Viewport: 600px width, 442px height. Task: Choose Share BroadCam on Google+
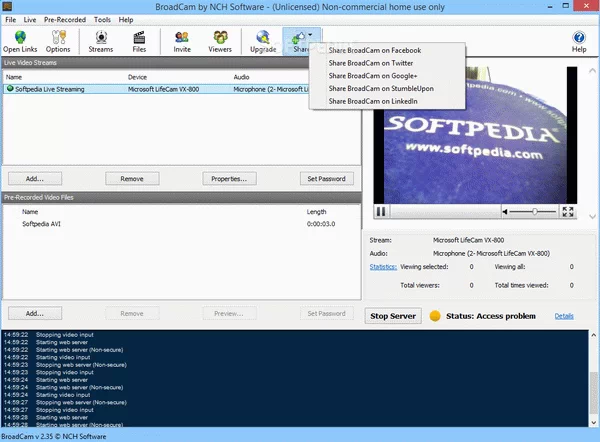pos(387,76)
